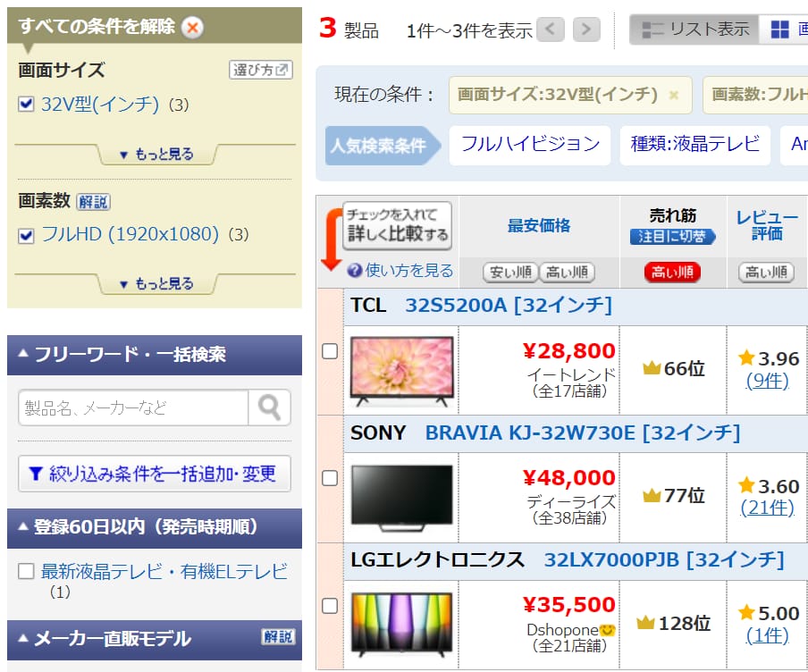Collapse the フリーワード・一括検索 section header

(x=154, y=355)
